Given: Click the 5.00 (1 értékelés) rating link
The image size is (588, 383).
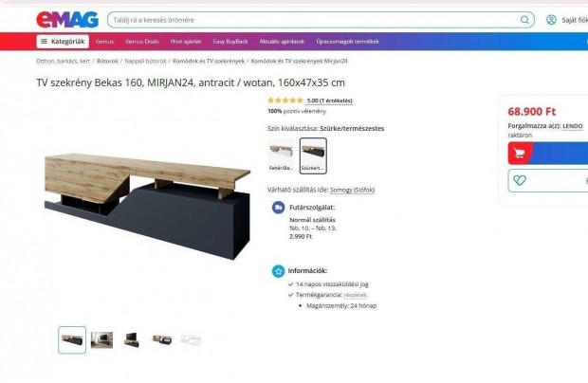Looking at the screenshot, I should click(x=330, y=100).
